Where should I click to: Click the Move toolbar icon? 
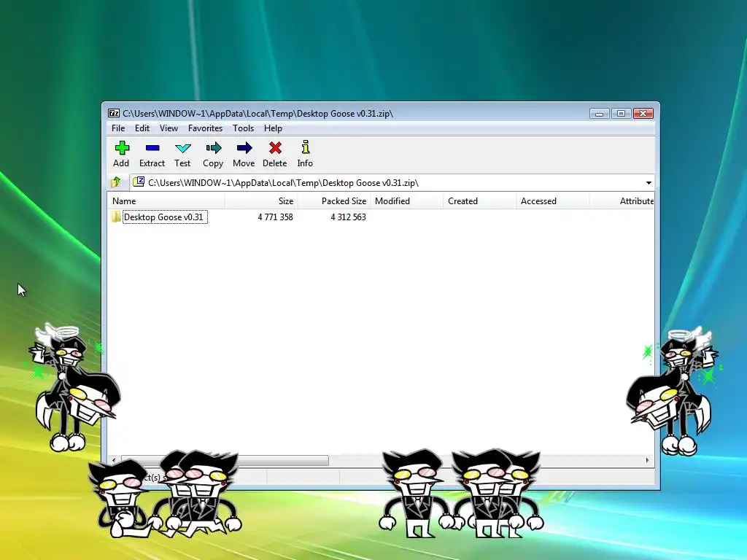pos(244,148)
